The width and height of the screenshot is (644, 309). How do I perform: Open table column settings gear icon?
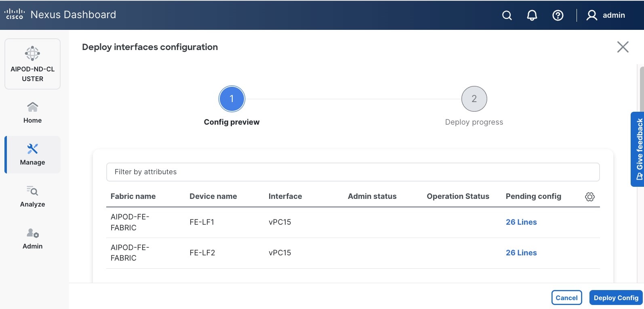pyautogui.click(x=590, y=196)
